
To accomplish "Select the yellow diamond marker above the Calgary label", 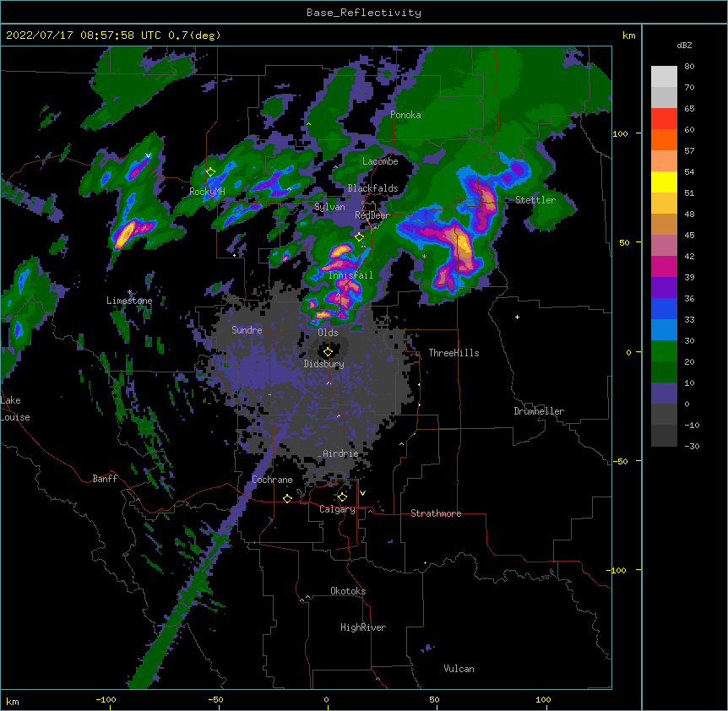I will [x=342, y=497].
